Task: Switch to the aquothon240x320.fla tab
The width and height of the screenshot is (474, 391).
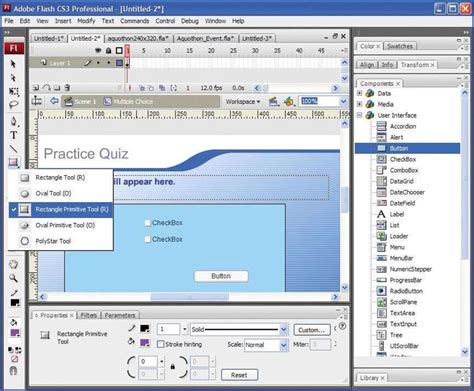Action: pyautogui.click(x=138, y=38)
